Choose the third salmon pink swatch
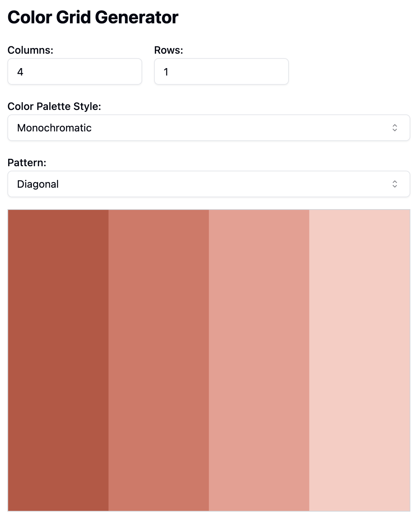 click(x=259, y=360)
